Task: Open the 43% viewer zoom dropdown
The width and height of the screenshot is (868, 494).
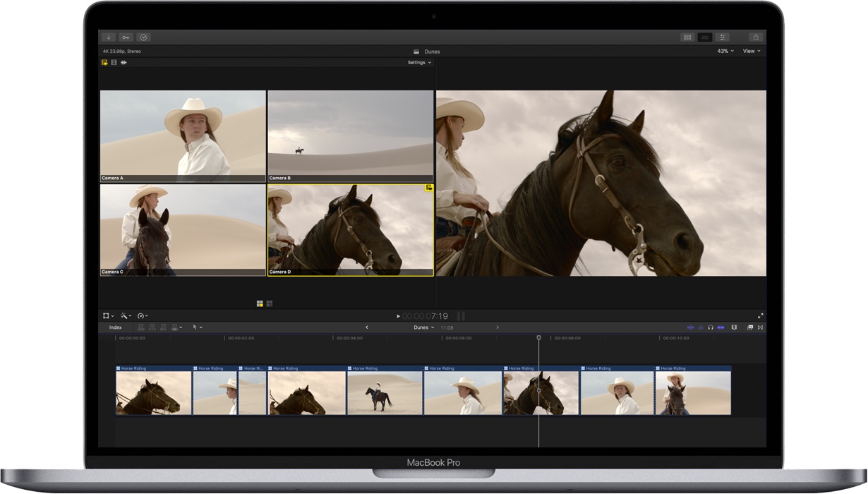Action: (723, 51)
